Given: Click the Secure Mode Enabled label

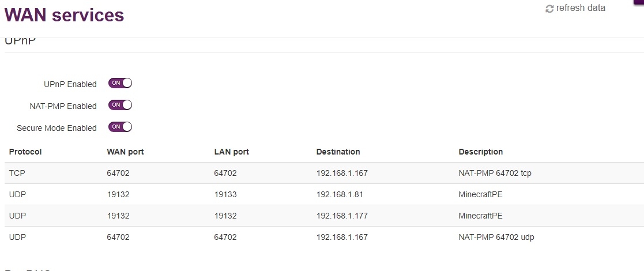Looking at the screenshot, I should [57, 128].
